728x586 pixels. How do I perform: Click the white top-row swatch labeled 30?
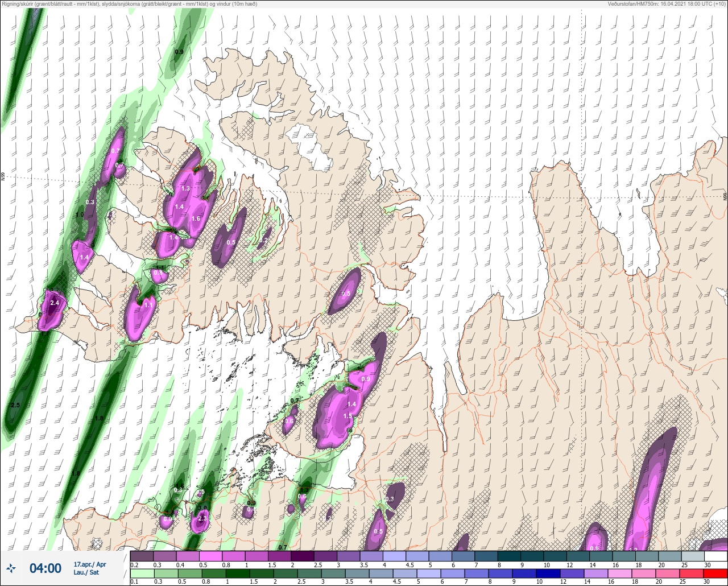pyautogui.click(x=715, y=556)
